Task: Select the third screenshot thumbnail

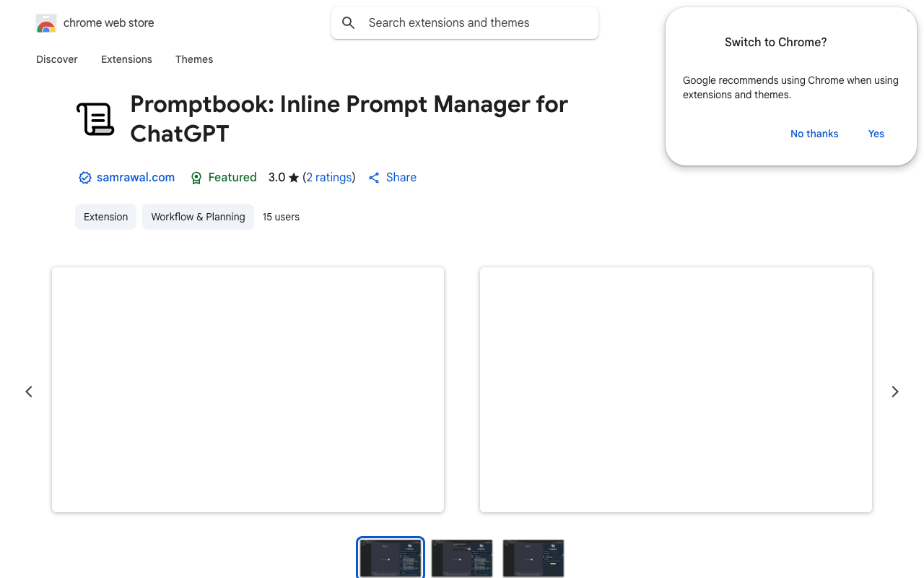Action: 533,558
